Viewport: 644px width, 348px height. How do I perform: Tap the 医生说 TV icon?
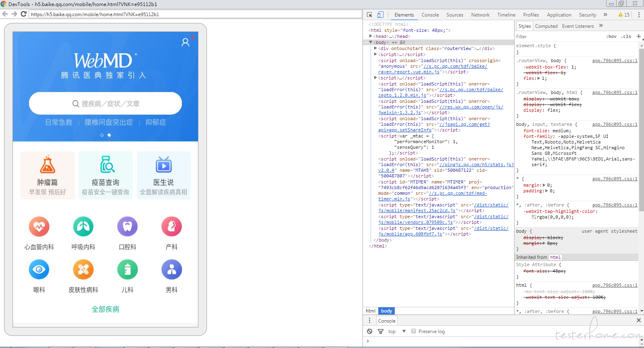click(x=164, y=165)
